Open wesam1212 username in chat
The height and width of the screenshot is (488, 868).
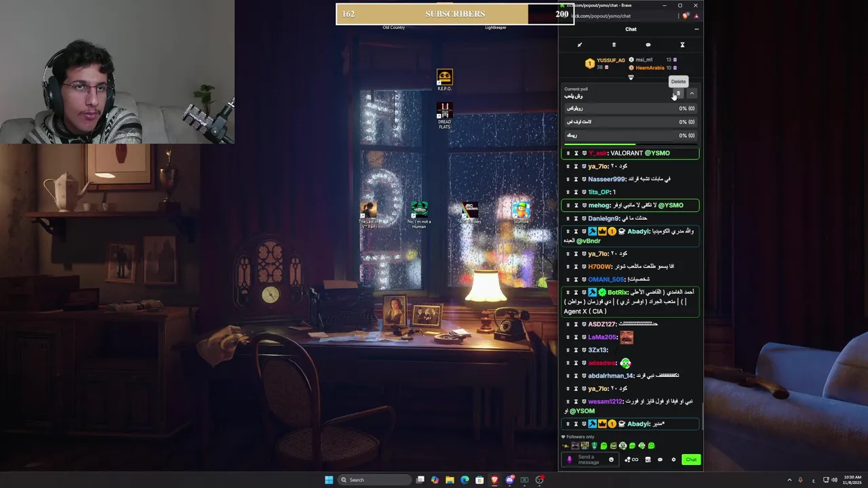point(606,401)
